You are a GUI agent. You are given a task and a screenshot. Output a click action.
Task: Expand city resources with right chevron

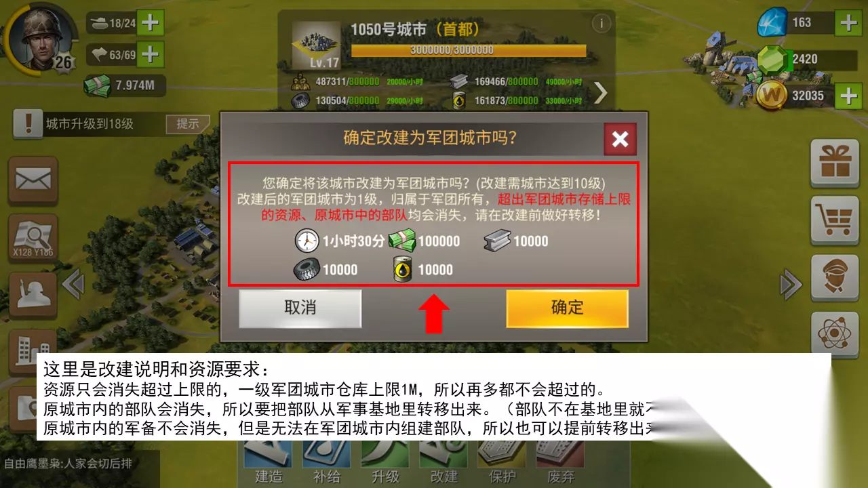coord(600,93)
